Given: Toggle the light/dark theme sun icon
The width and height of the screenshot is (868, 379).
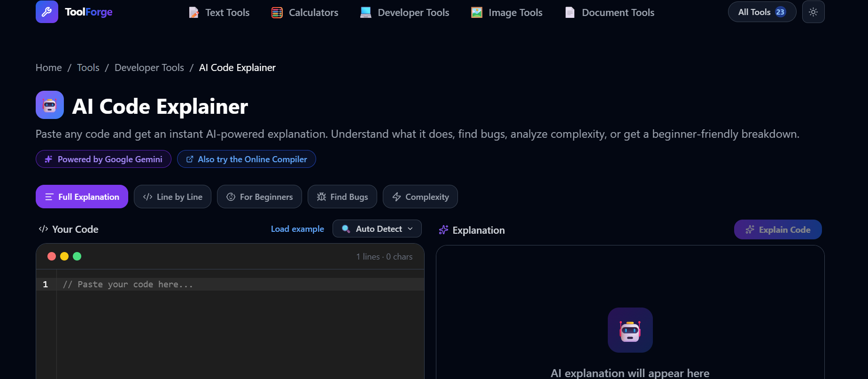Looking at the screenshot, I should click(814, 12).
